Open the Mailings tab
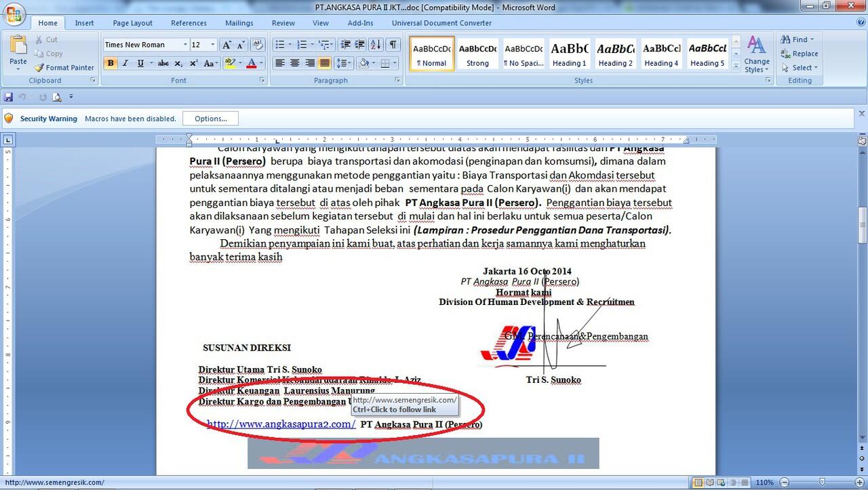 (239, 23)
